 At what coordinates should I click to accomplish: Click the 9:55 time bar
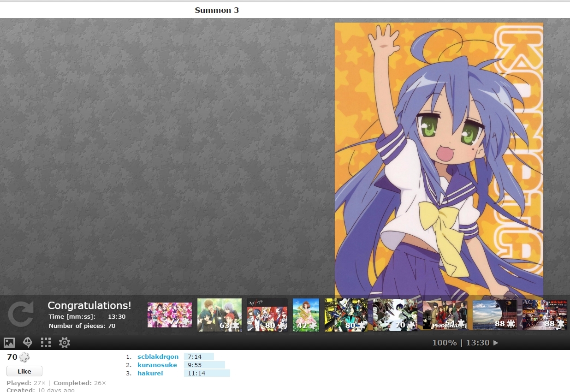[204, 365]
